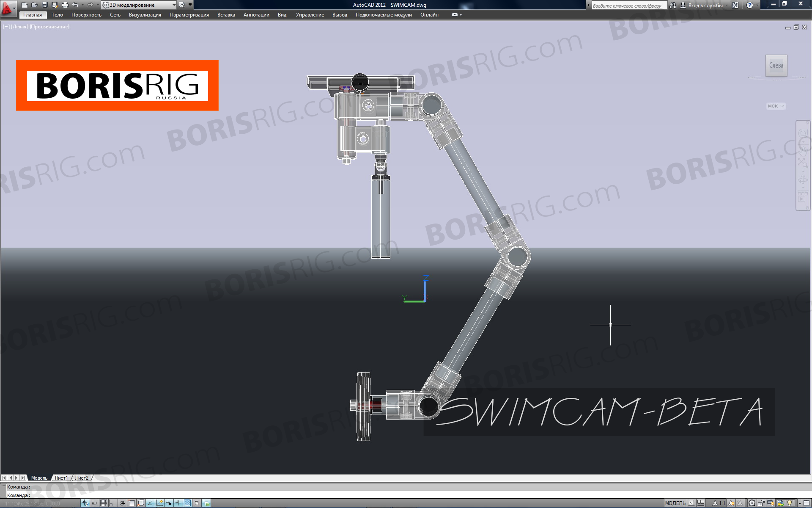The height and width of the screenshot is (508, 812).
Task: Cycle ribbon minimize state button
Action: click(x=455, y=15)
